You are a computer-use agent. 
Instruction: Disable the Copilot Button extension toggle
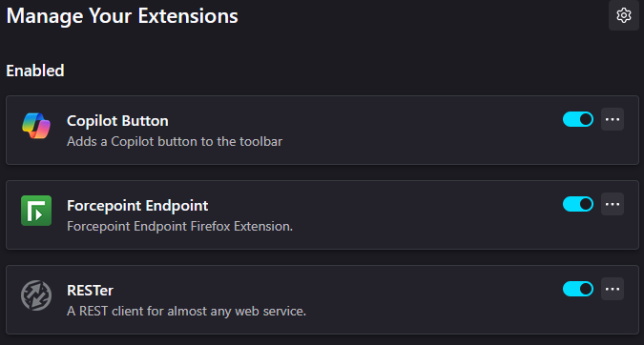(x=578, y=119)
